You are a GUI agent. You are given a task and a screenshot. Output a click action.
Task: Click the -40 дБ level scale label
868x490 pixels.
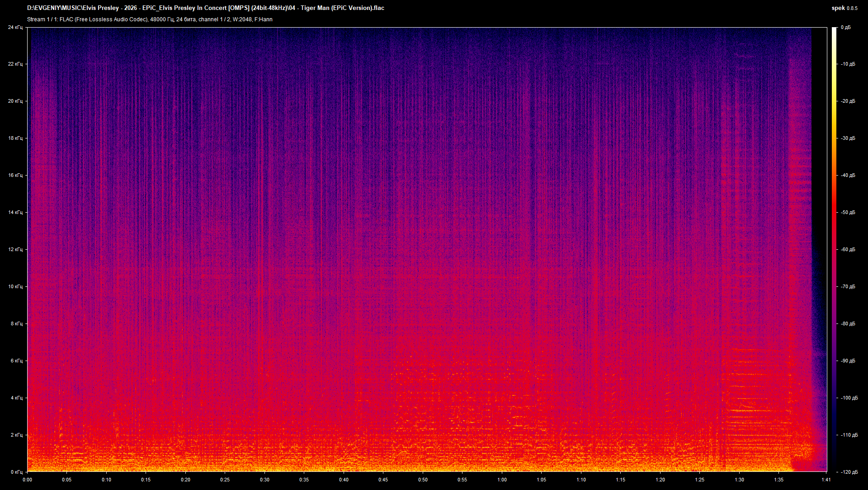click(848, 176)
